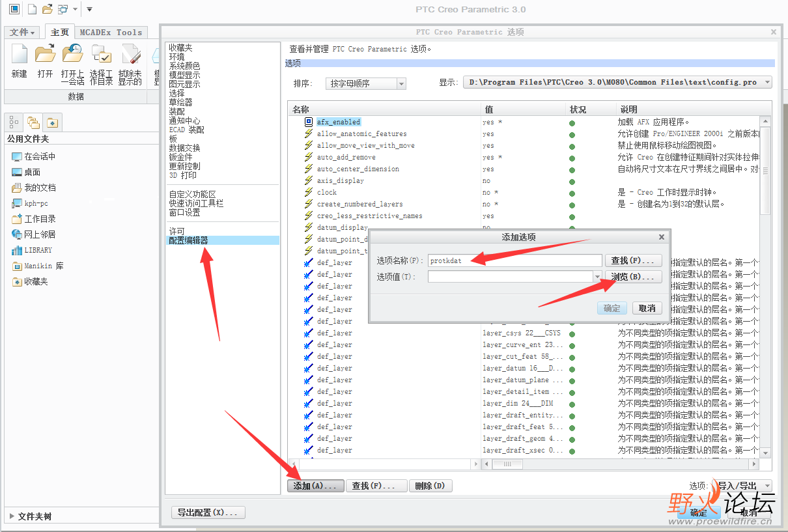Click 查找(F)... in 添加选项 dialog
Viewport: 788px width, 532px height.
634,260
